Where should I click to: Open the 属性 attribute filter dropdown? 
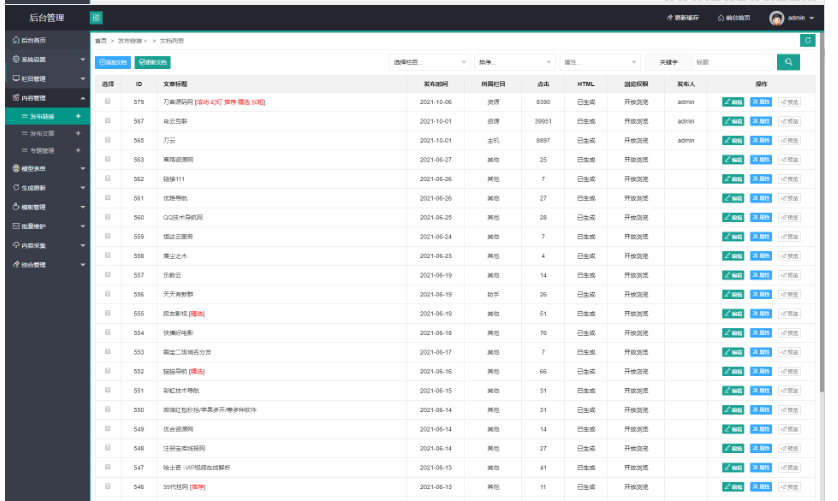[598, 62]
